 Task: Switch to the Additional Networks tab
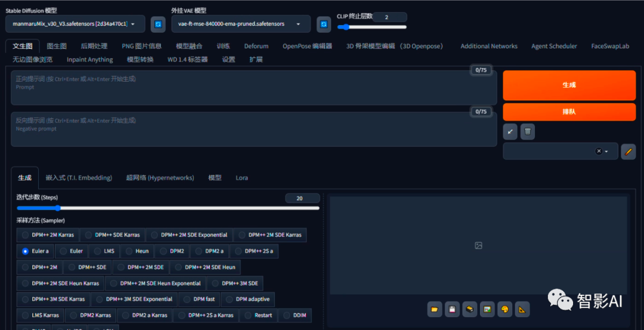coord(489,47)
